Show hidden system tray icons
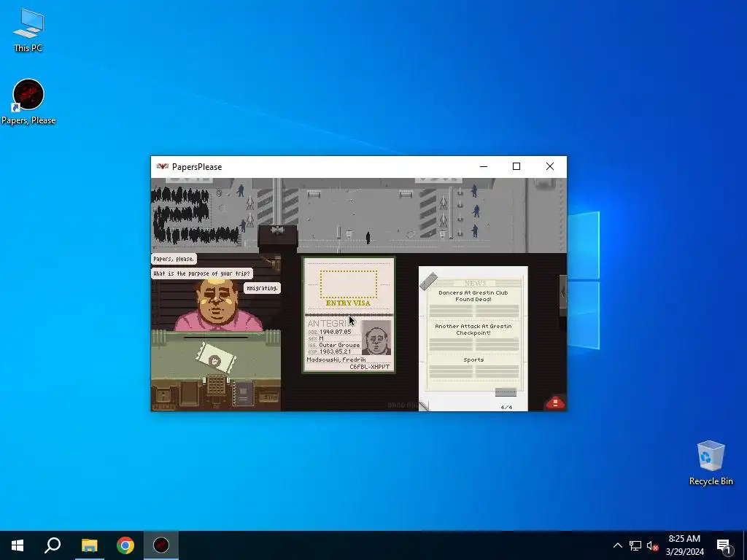747x560 pixels. click(x=617, y=545)
